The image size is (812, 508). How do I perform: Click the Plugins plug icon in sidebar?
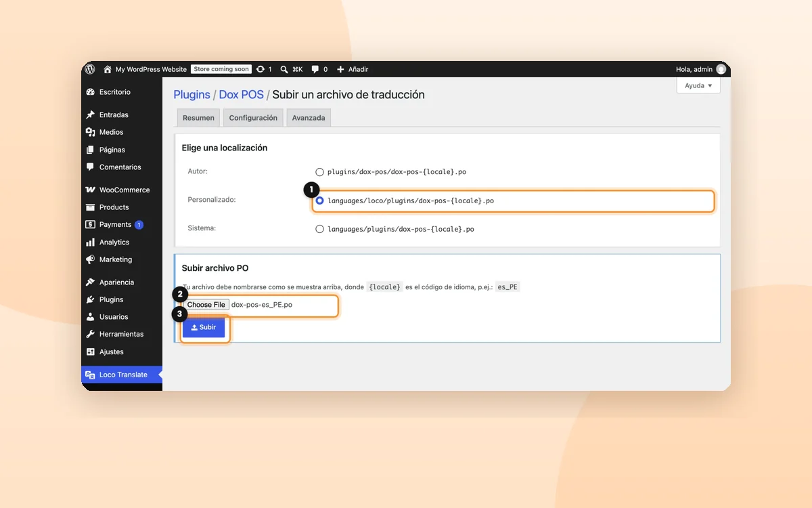(90, 299)
